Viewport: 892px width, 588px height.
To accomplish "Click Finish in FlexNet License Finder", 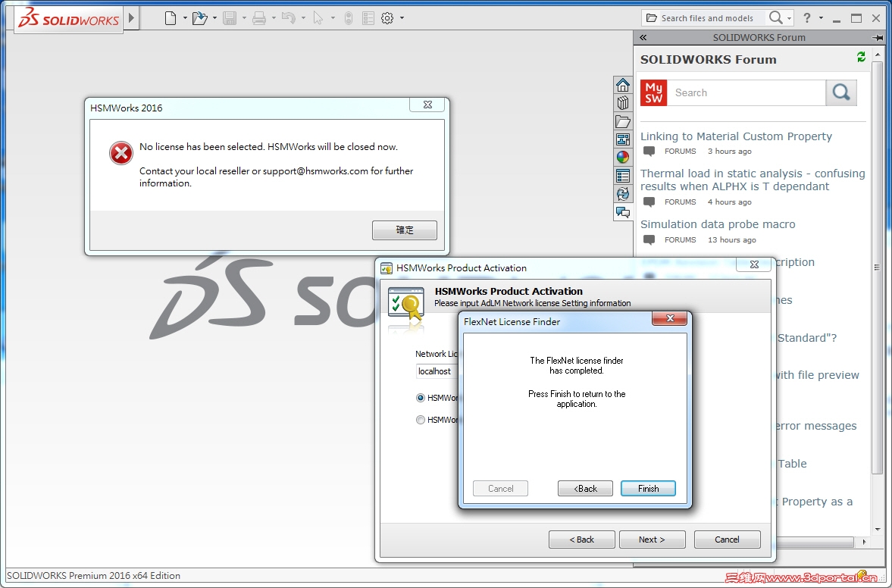I will click(648, 489).
